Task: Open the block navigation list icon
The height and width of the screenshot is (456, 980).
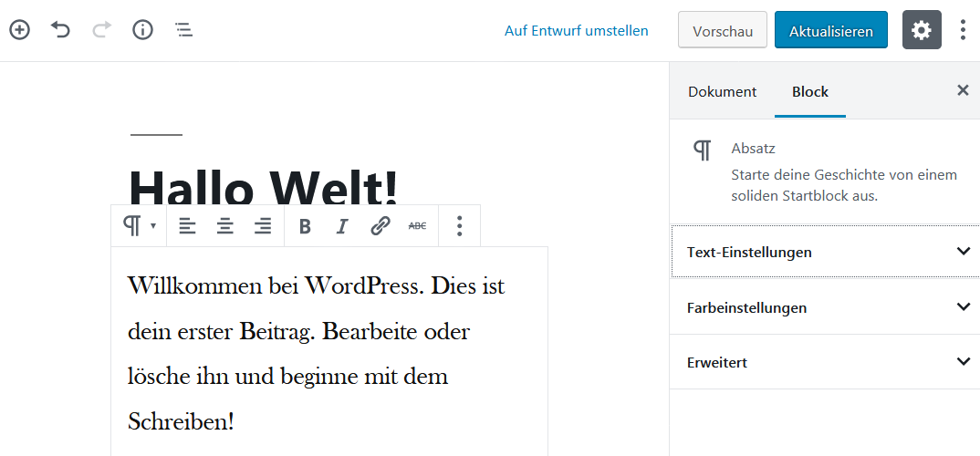Action: coord(183,29)
